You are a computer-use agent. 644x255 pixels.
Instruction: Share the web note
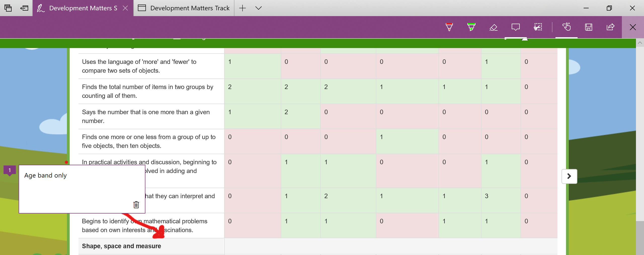(x=611, y=27)
